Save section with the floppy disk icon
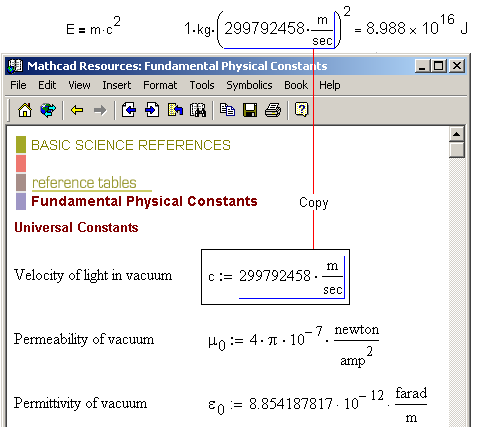Screen dimensions: 478x427 [x=250, y=110]
